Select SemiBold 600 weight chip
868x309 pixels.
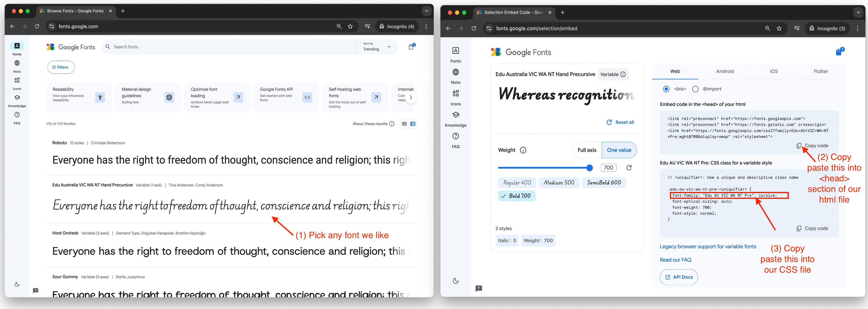point(604,182)
